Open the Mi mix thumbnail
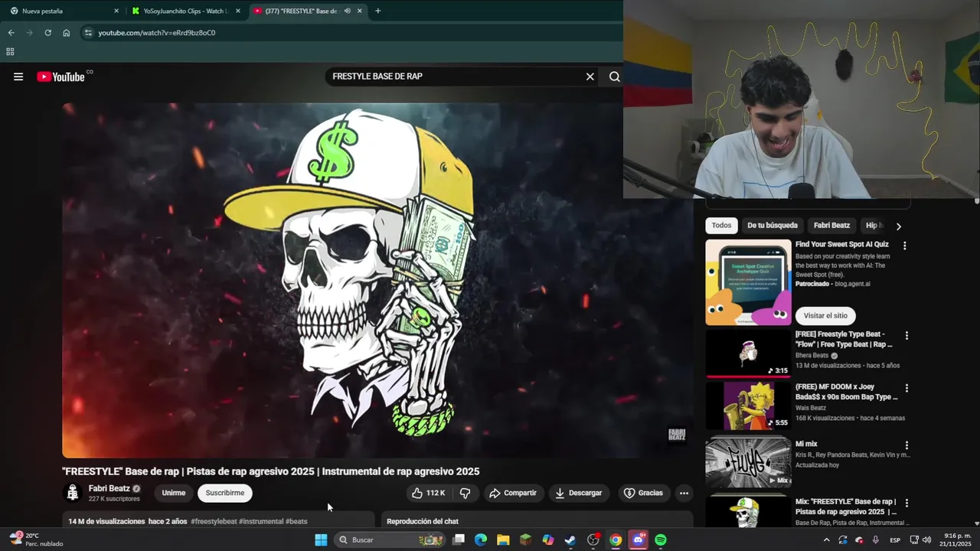 point(748,463)
